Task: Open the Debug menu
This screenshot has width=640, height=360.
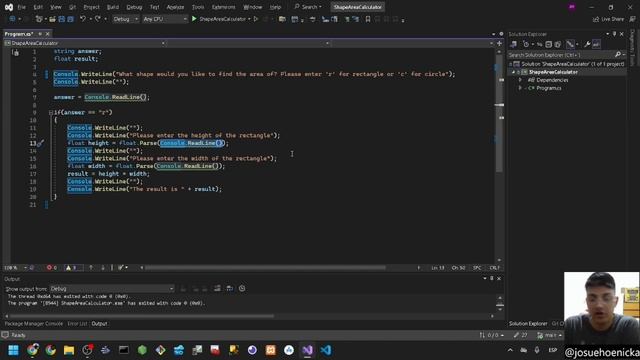Action: coord(134,7)
